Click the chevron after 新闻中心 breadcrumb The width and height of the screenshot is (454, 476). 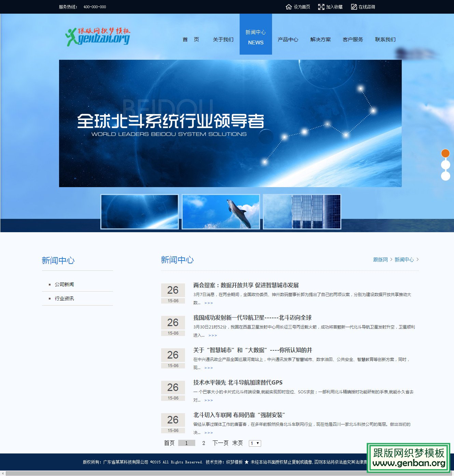click(x=418, y=260)
